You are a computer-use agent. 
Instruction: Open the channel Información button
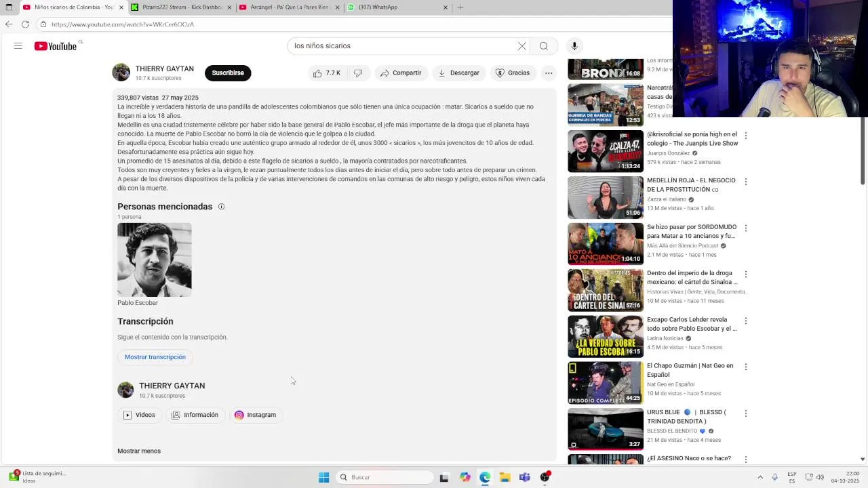195,415
